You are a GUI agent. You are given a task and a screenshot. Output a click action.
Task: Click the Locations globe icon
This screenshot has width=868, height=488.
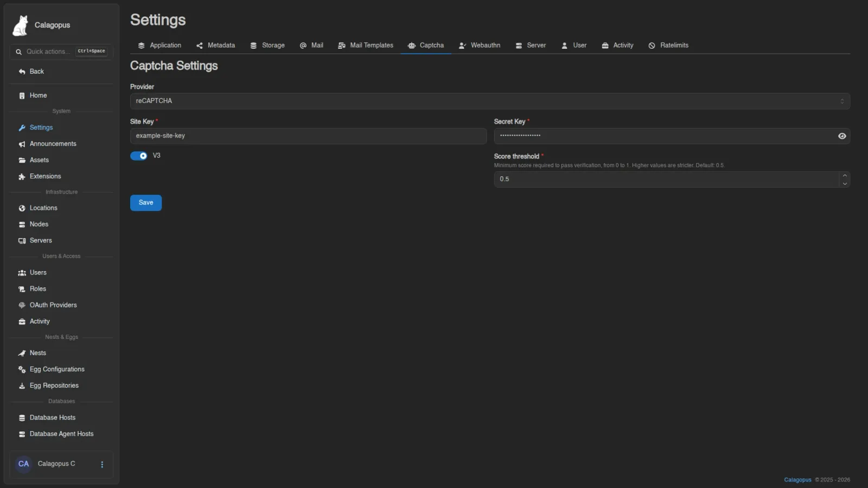coord(22,208)
